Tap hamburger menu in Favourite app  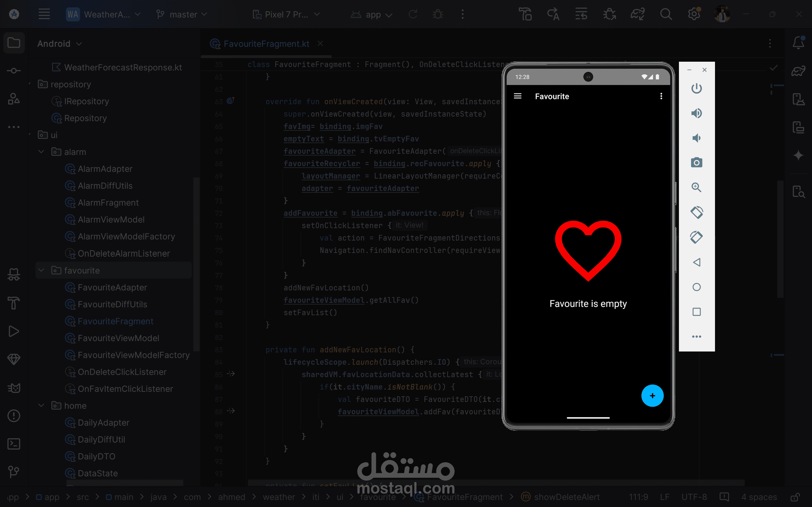tap(517, 96)
